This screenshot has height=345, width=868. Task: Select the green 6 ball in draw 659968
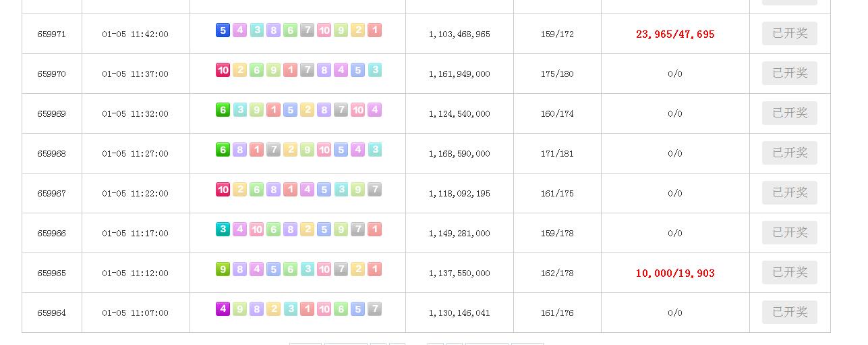click(223, 150)
